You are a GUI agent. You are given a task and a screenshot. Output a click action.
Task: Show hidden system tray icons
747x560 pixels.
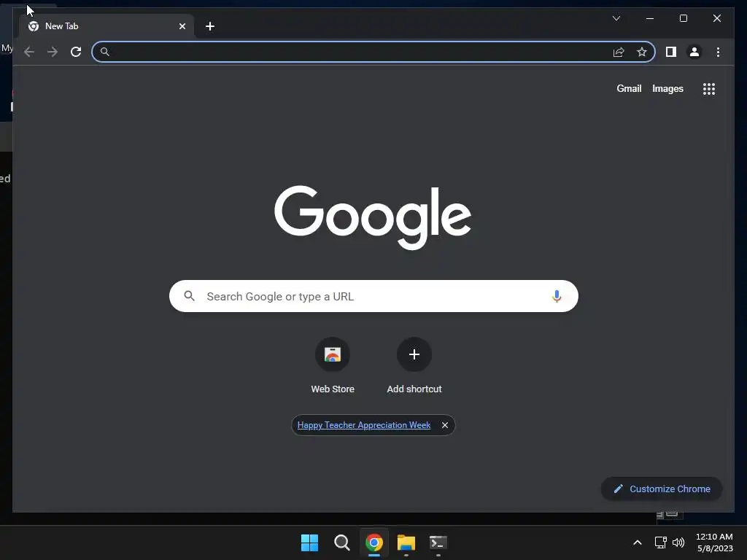coord(638,542)
